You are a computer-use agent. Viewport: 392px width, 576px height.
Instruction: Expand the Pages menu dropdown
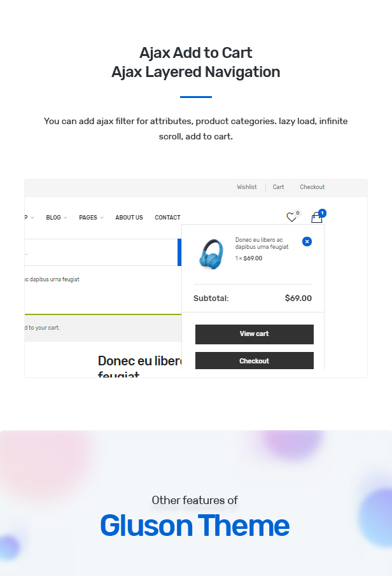click(91, 218)
